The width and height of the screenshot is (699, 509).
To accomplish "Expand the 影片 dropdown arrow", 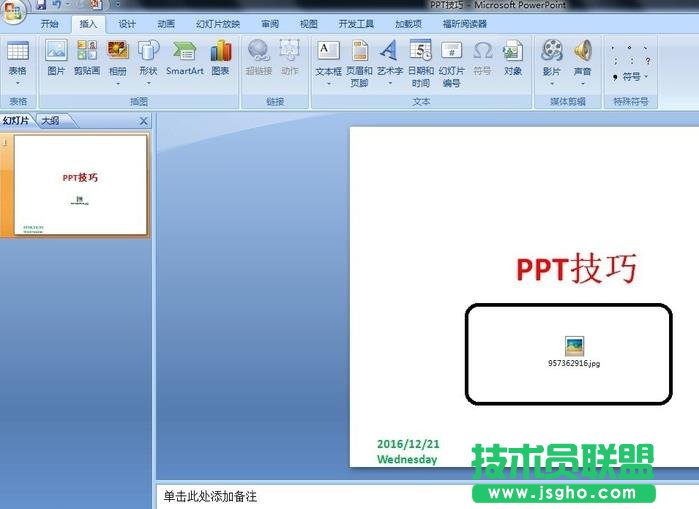I will click(x=551, y=84).
